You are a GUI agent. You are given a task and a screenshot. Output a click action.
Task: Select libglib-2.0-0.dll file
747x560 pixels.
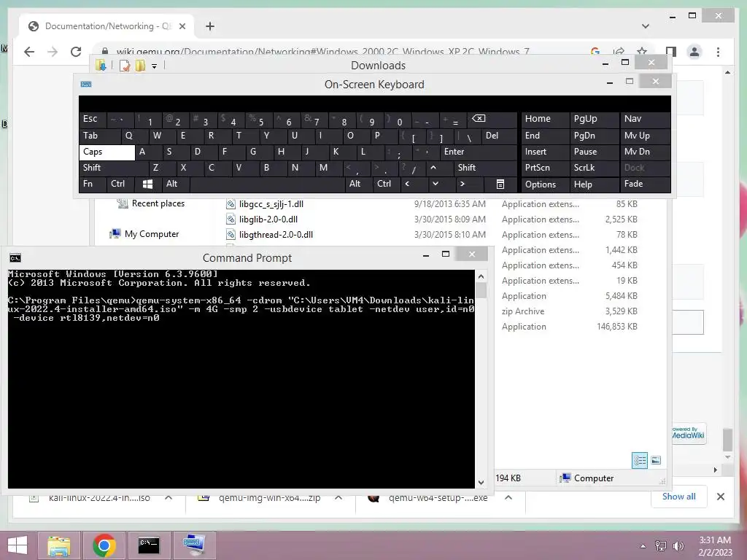pos(268,219)
